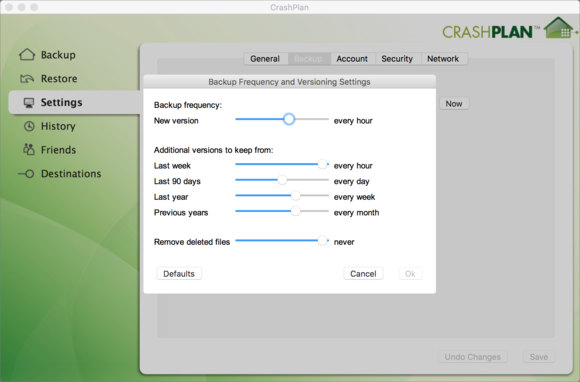Screen dimensions: 580x382
Task: Click the Now button behind the dialog
Action: pyautogui.click(x=454, y=104)
